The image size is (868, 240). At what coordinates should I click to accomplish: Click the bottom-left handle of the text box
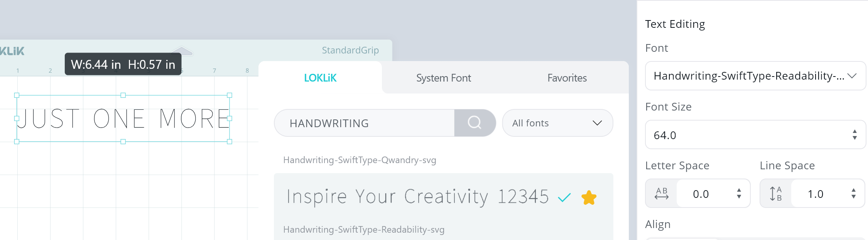(17, 142)
